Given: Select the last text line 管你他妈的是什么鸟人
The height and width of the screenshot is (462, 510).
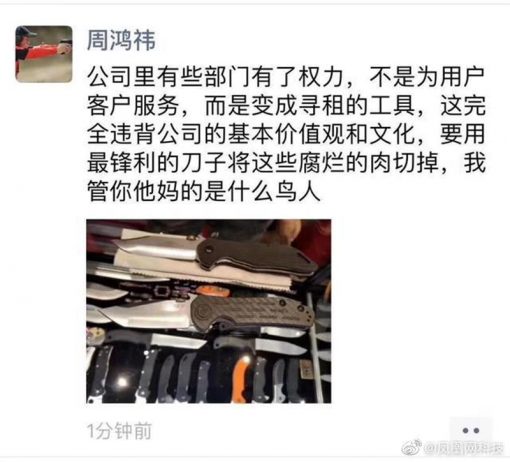Looking at the screenshot, I should click(204, 192).
